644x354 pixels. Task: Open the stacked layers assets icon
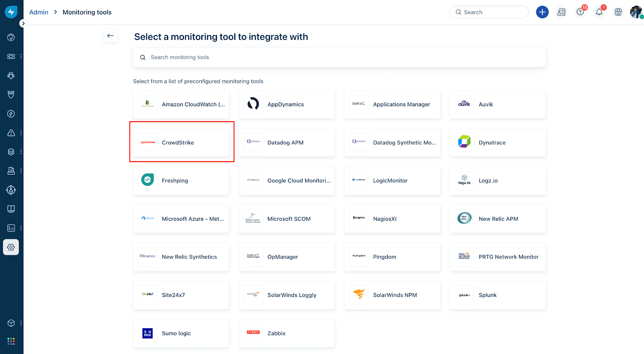click(x=11, y=152)
